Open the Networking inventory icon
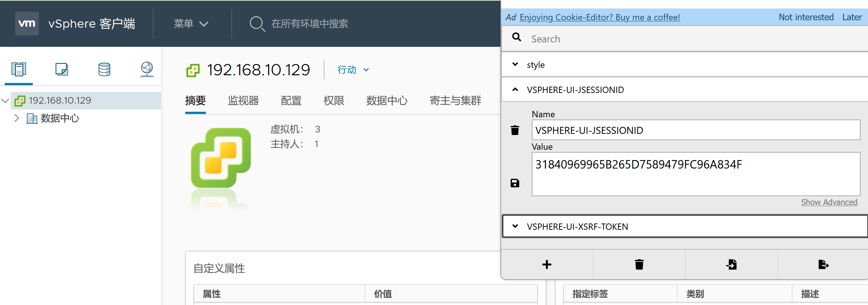The height and width of the screenshot is (305, 868). coord(147,69)
